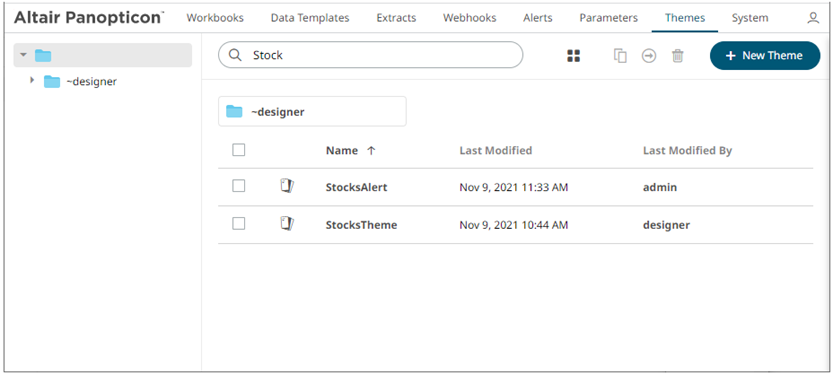Click the ~designer folder icon in tree
This screenshot has height=375, width=833.
click(x=52, y=82)
